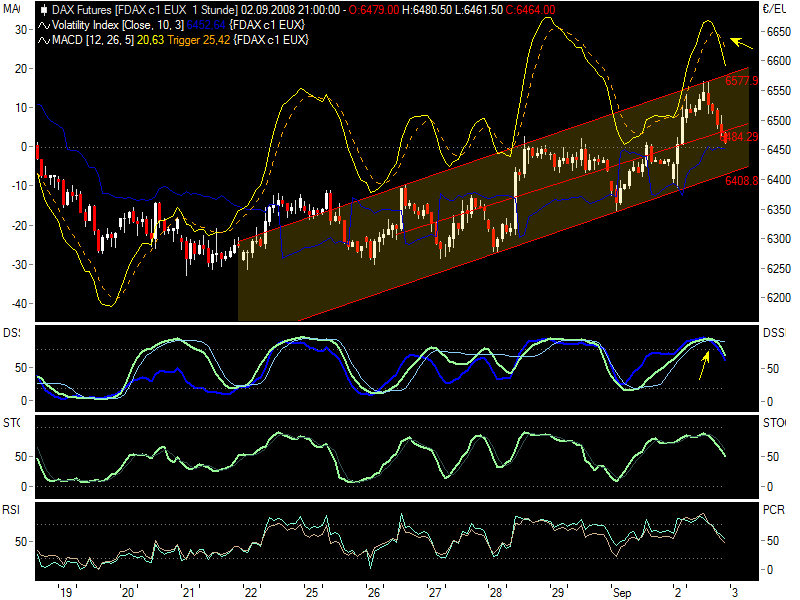Click the 6600 price axis tick
The width and height of the screenshot is (800, 600).
click(x=779, y=61)
